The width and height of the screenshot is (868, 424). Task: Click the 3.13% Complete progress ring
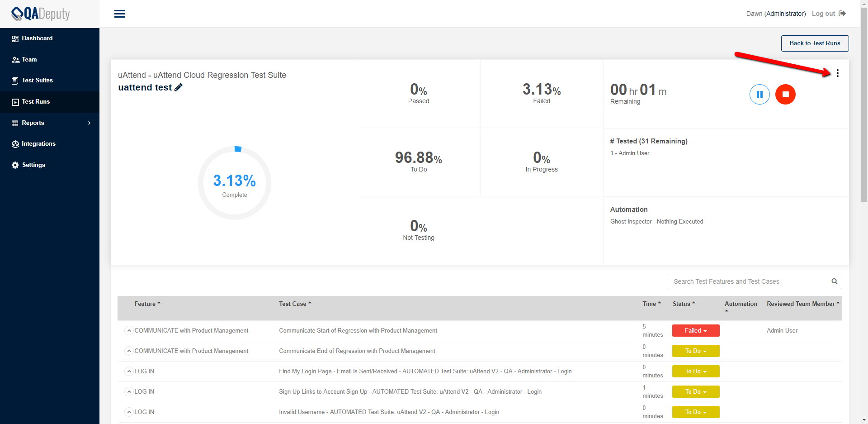click(x=235, y=183)
